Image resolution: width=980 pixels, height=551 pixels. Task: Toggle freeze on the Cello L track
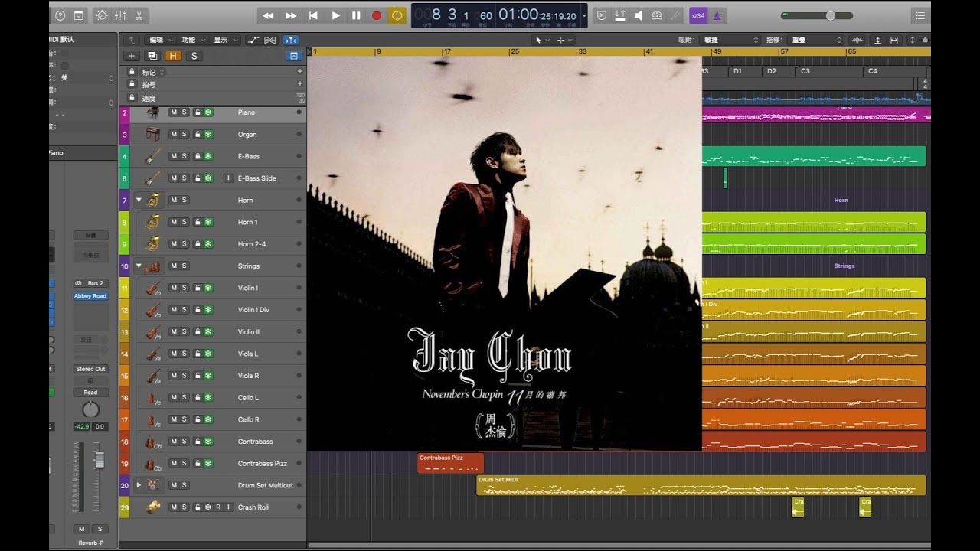coord(208,398)
